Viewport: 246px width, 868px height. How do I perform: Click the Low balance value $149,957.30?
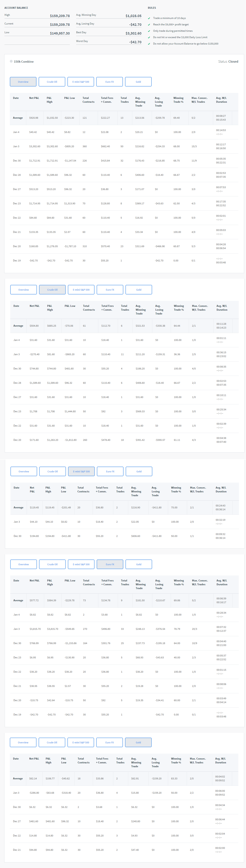pos(60,33)
